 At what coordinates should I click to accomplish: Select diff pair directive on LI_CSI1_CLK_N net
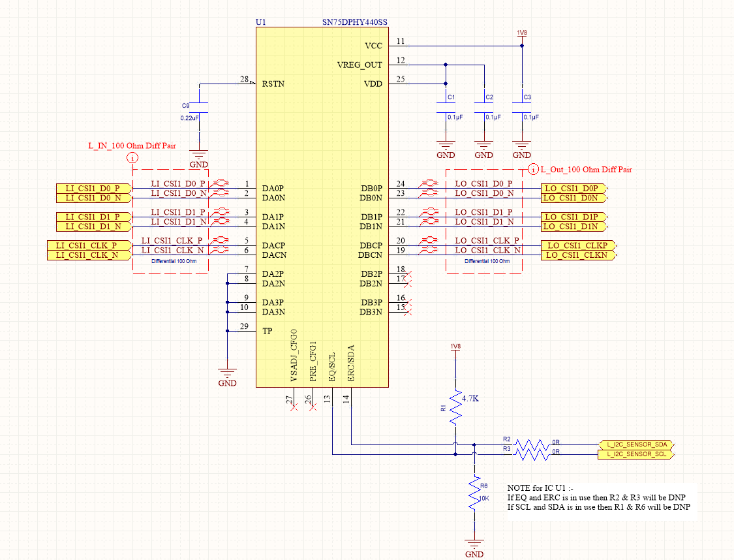(219, 249)
